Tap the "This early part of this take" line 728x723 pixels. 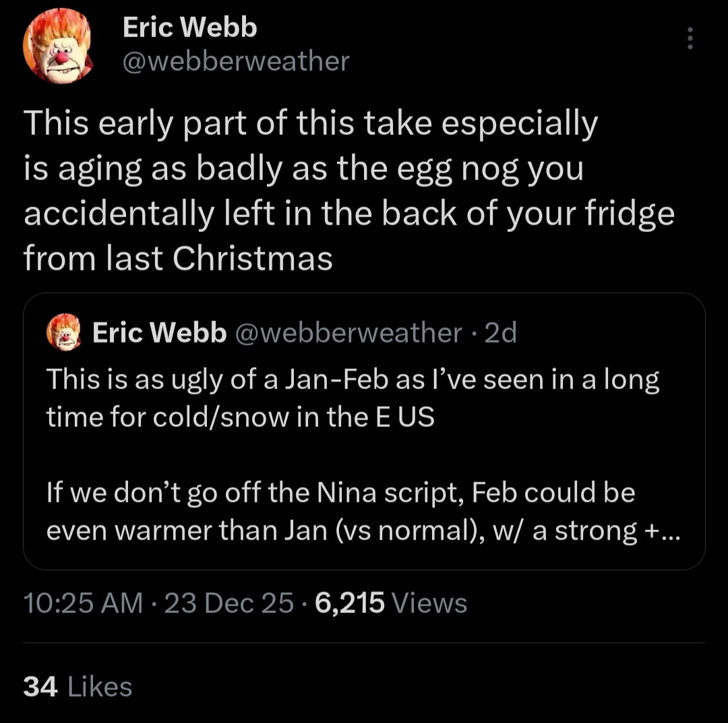point(311,124)
